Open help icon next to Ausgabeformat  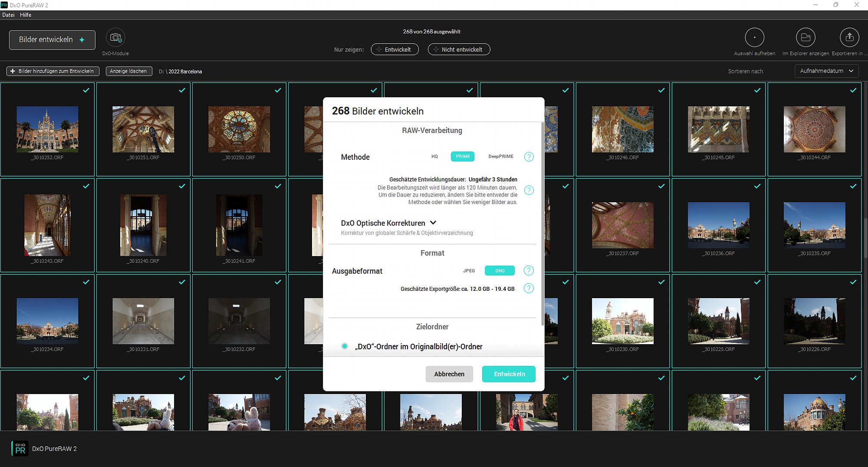(528, 271)
